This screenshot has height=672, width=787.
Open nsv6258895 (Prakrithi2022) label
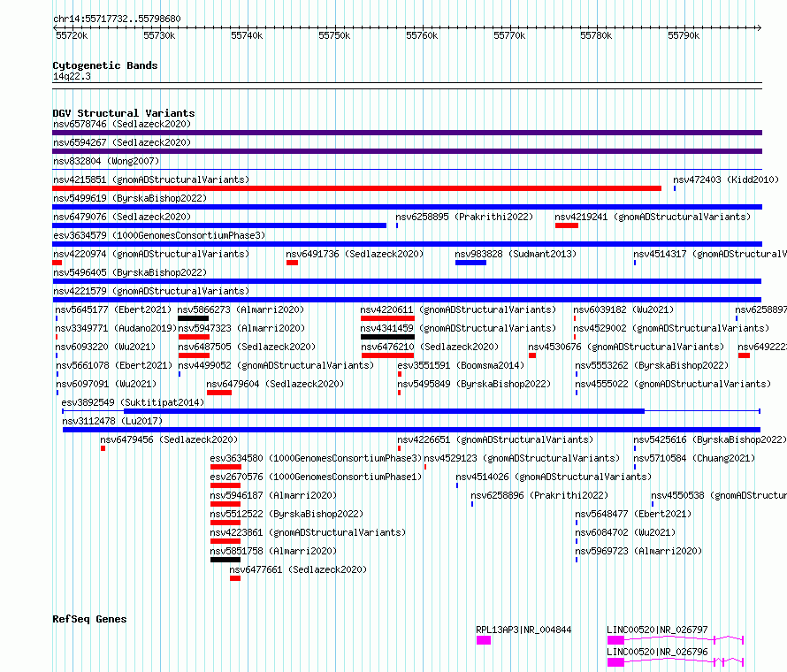coord(464,217)
